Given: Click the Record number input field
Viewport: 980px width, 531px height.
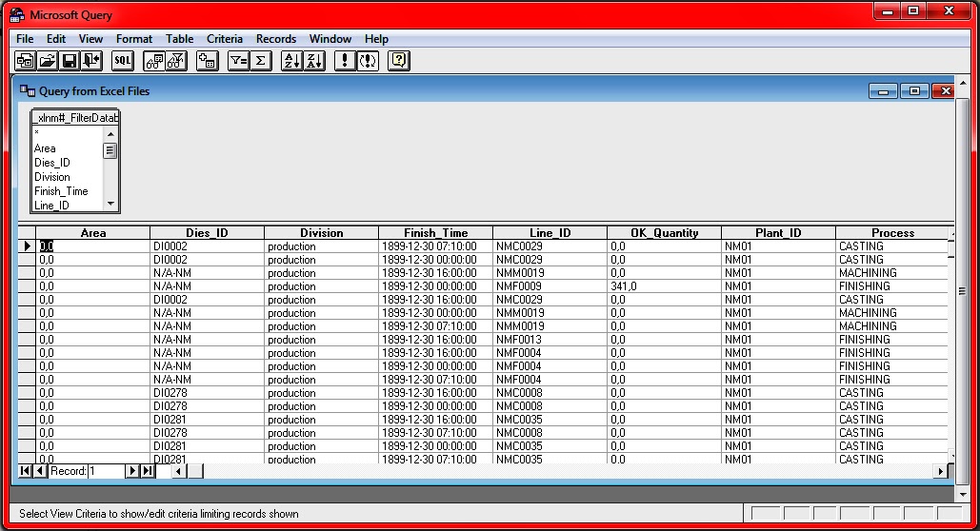Looking at the screenshot, I should tap(106, 471).
